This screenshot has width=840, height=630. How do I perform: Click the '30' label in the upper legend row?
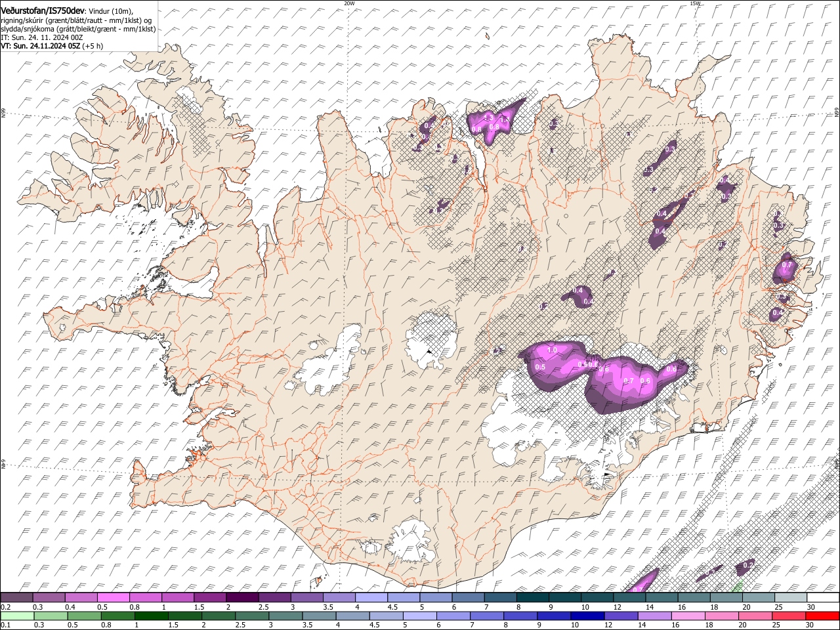[x=811, y=607]
